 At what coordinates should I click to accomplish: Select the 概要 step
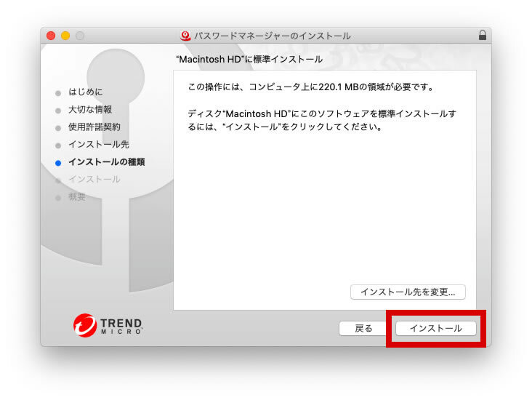(x=77, y=197)
